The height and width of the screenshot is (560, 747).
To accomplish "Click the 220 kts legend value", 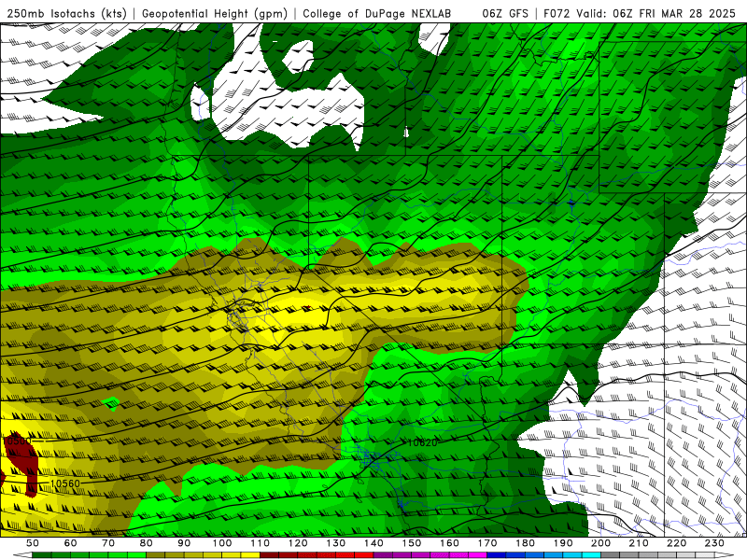I will 677,543.
